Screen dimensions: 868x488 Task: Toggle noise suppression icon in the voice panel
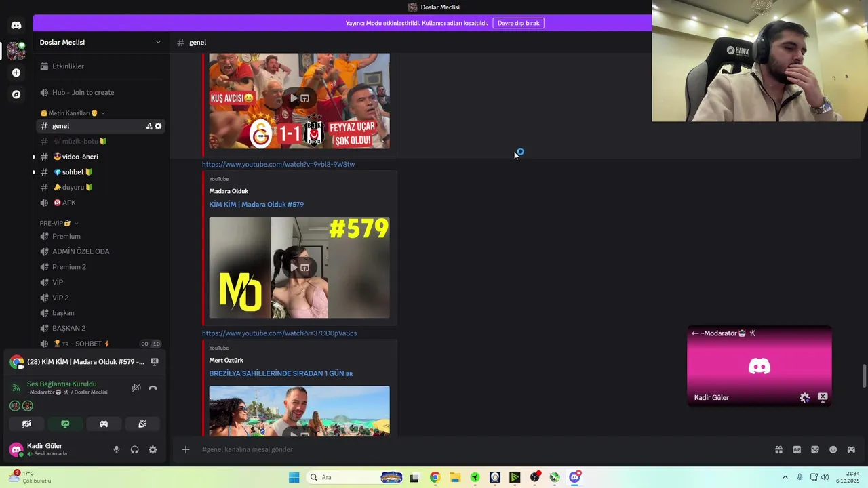[x=136, y=388]
